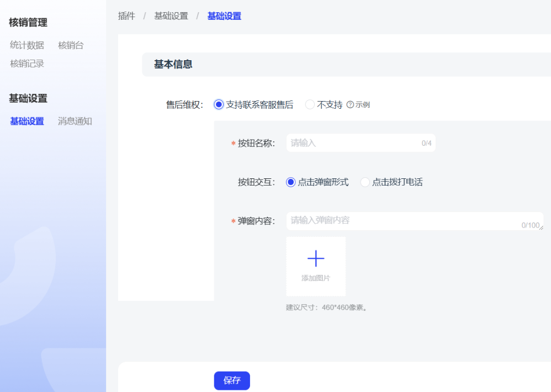The width and height of the screenshot is (551, 392).
Task: Focus the 弹窗内容 text area
Action: coord(403,221)
